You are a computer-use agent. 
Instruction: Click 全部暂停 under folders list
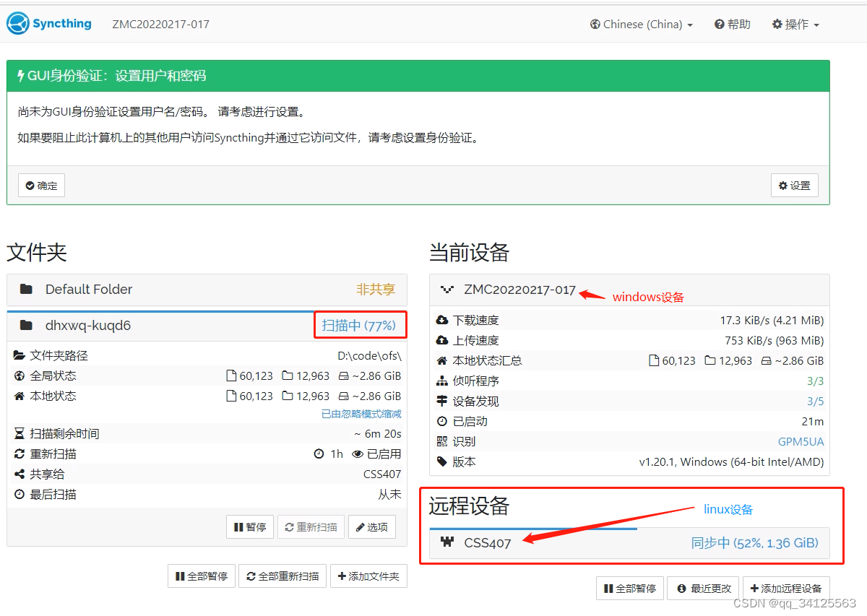[x=202, y=576]
